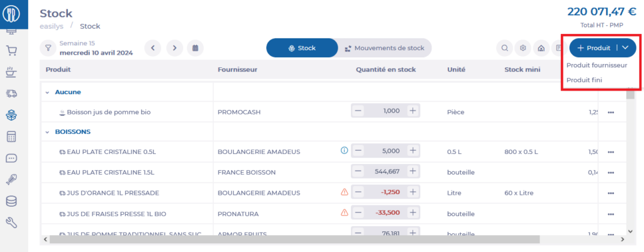644x252 pixels.
Task: Select Produit fournisseur from the dropdown menu
Action: (x=596, y=65)
